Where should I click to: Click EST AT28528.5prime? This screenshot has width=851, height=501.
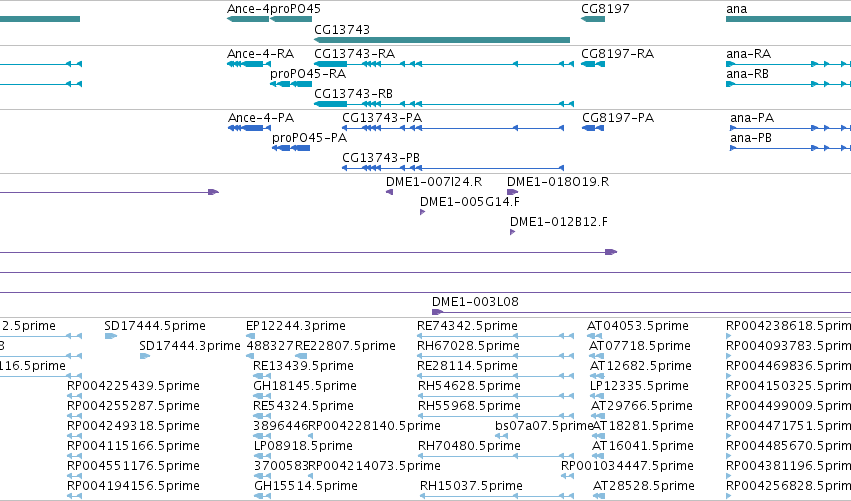pos(598,496)
